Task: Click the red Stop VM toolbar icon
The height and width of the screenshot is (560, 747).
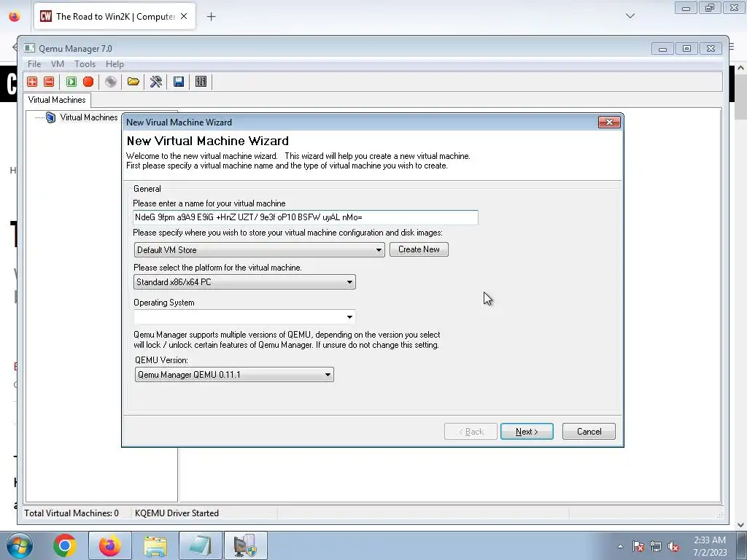Action: pyautogui.click(x=88, y=82)
